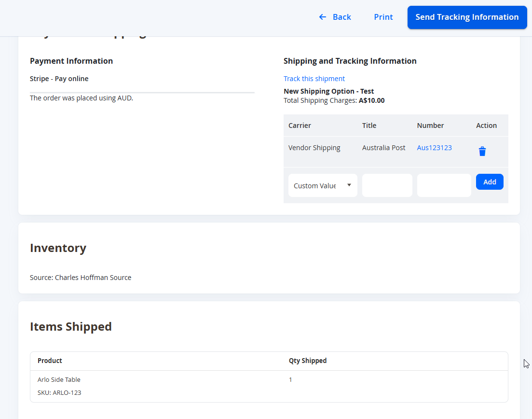Click the Carrier column header
The height and width of the screenshot is (419, 532).
[300, 126]
